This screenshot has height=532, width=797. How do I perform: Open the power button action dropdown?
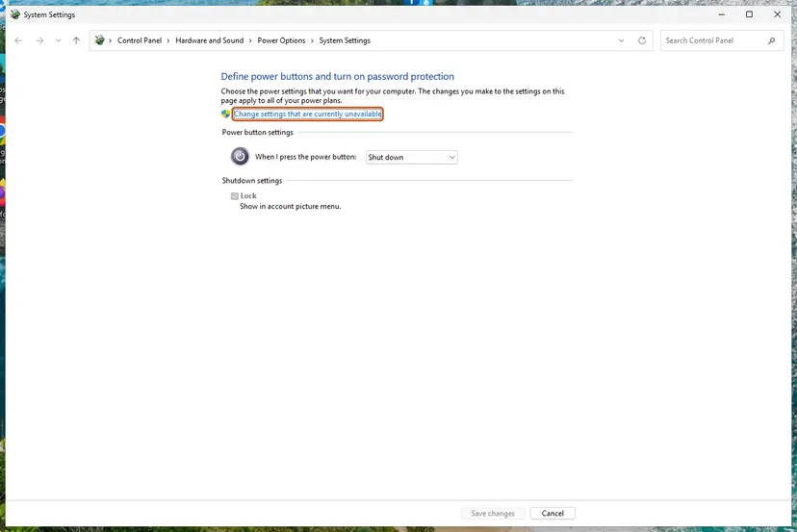412,157
